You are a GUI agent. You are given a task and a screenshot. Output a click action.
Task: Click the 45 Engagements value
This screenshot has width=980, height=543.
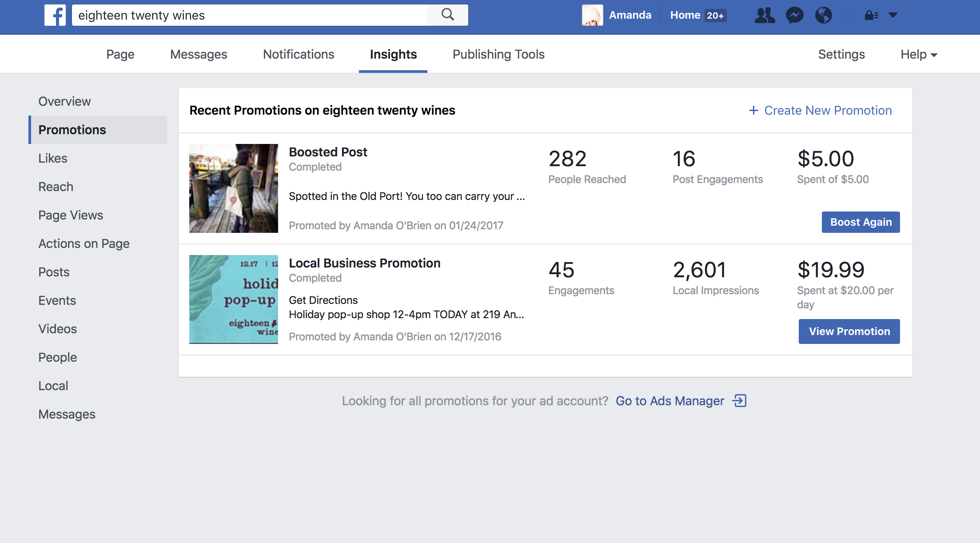562,270
